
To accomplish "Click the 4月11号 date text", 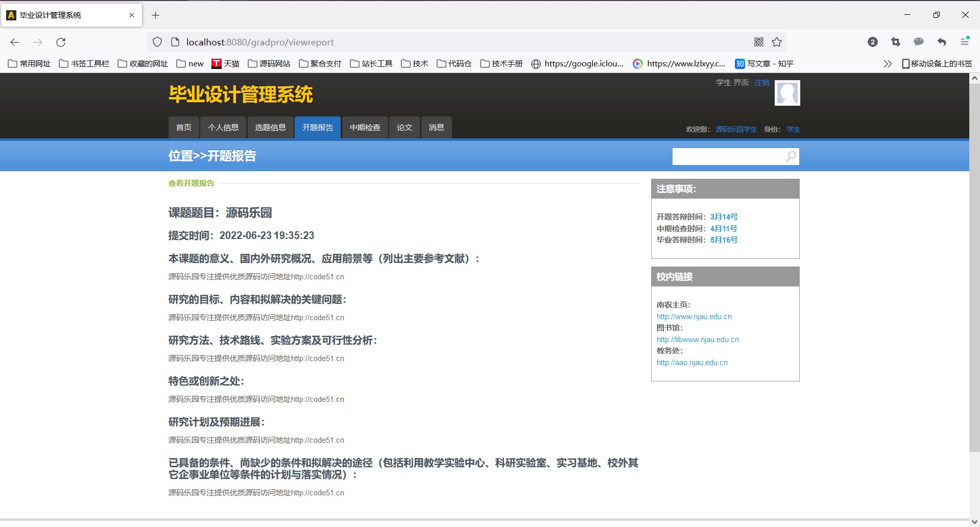I will click(724, 229).
